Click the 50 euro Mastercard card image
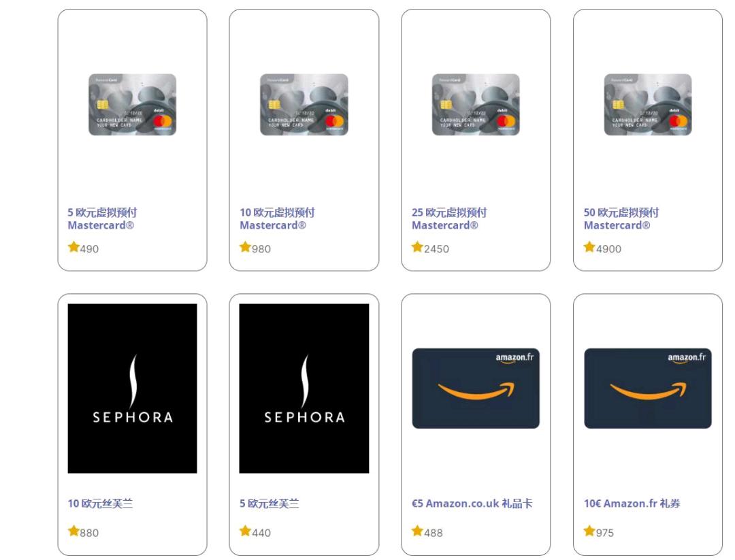 coord(648,105)
